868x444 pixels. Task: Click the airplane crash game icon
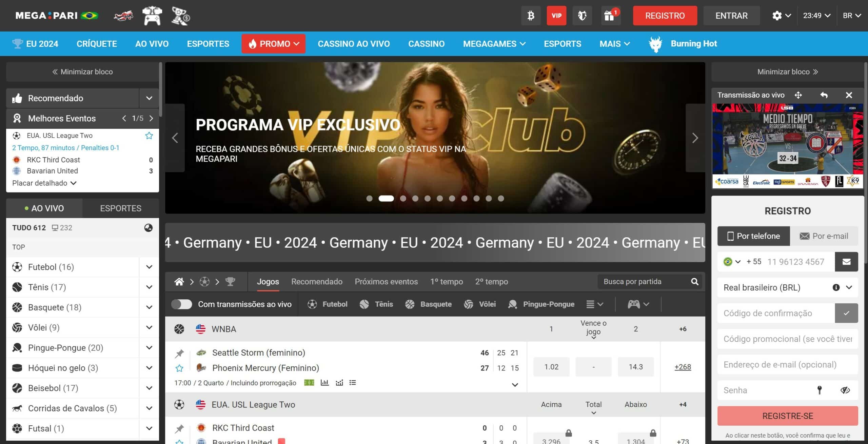pos(123,16)
